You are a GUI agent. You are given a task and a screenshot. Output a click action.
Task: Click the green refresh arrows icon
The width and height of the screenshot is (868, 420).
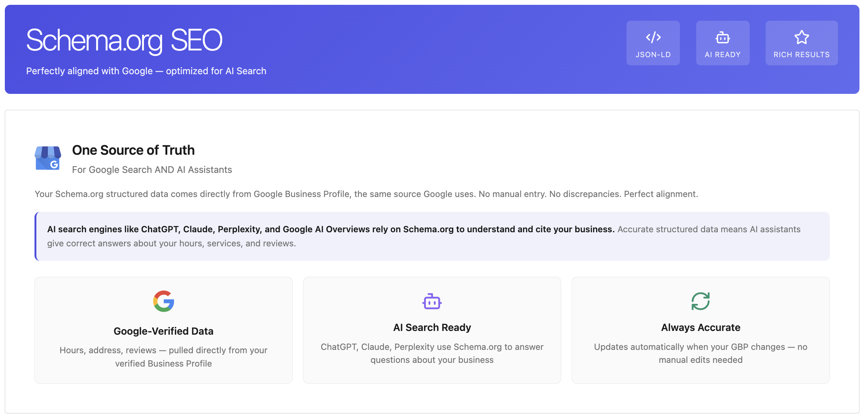[x=700, y=301]
